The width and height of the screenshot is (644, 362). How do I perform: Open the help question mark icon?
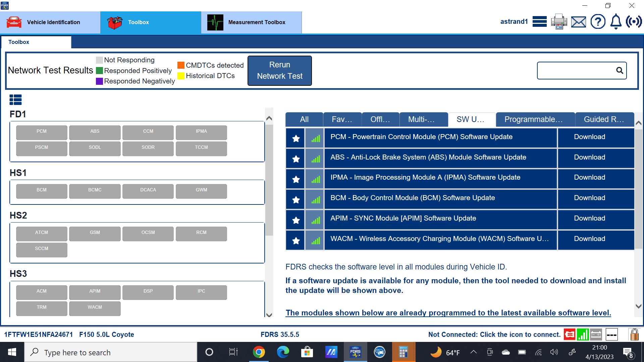pos(598,22)
